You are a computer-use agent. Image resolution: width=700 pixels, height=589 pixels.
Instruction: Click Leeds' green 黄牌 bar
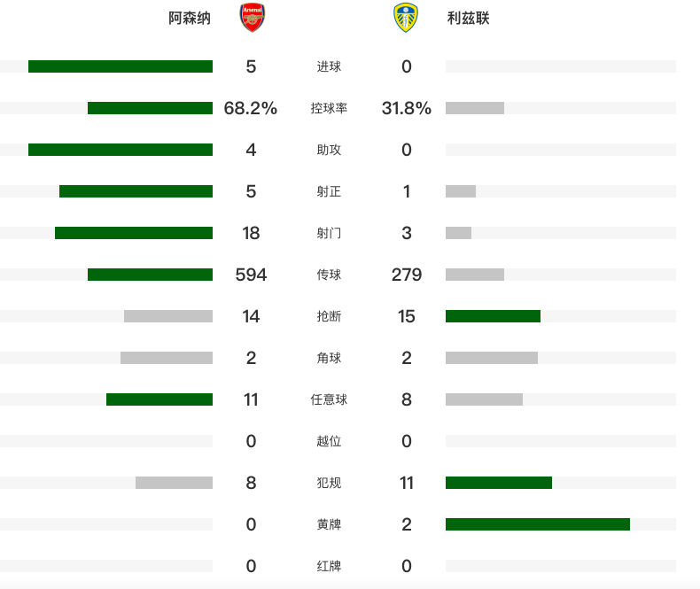click(538, 524)
